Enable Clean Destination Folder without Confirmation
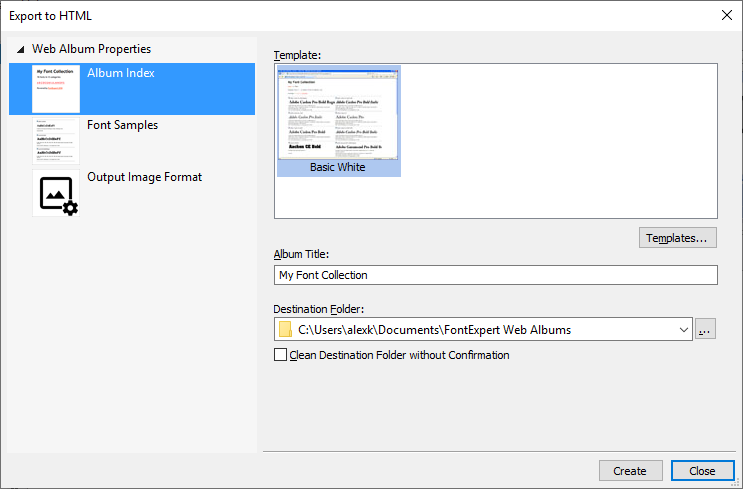 (281, 355)
